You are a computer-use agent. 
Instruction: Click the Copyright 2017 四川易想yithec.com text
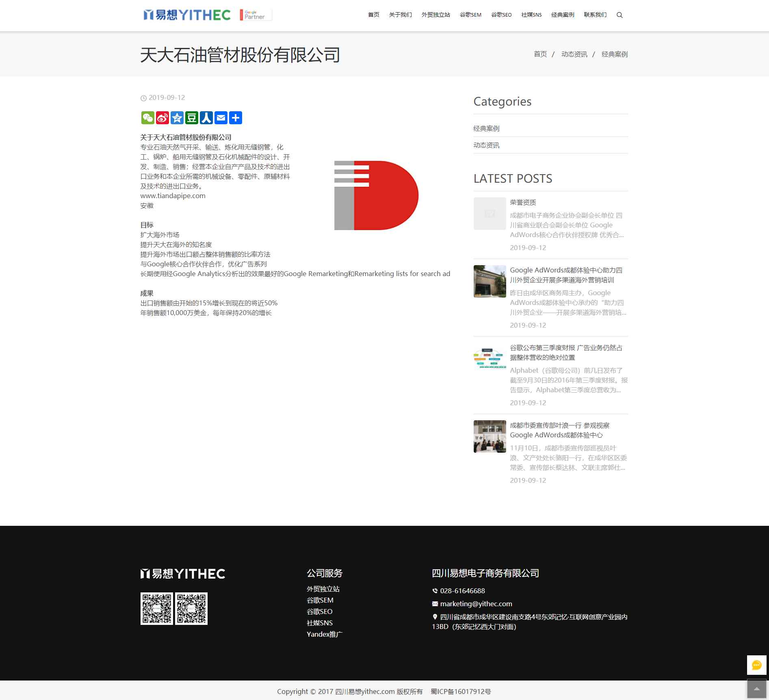pyautogui.click(x=350, y=691)
